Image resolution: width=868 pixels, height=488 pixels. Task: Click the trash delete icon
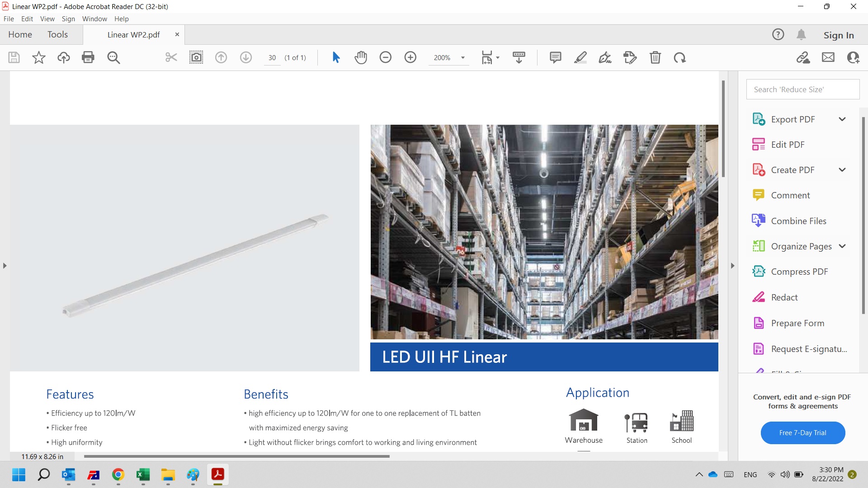pyautogui.click(x=655, y=57)
